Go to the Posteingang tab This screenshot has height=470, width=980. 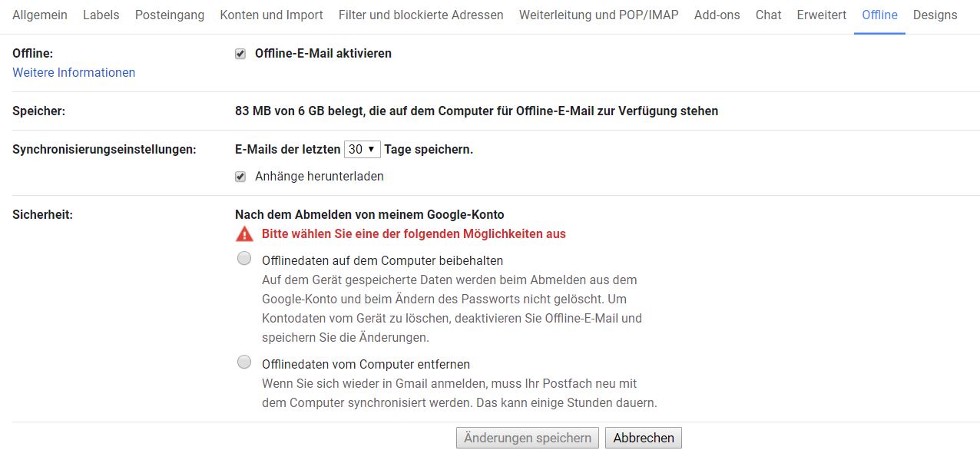170,15
